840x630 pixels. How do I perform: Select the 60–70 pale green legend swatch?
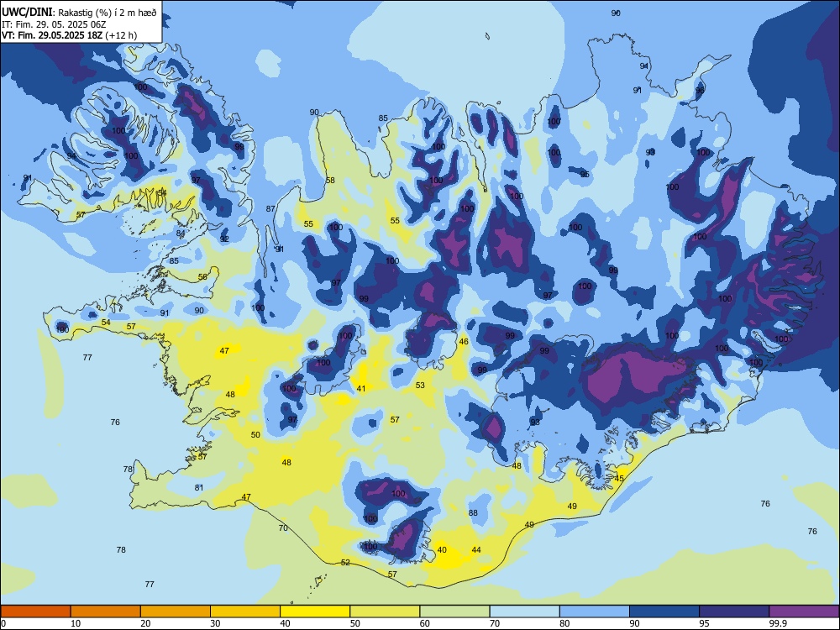[x=454, y=612]
